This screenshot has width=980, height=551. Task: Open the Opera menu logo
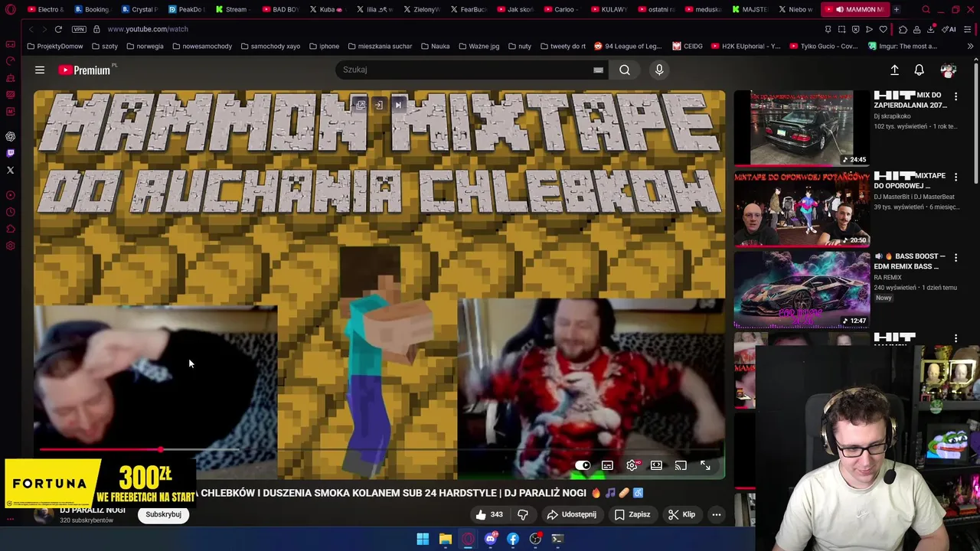pos(11,9)
